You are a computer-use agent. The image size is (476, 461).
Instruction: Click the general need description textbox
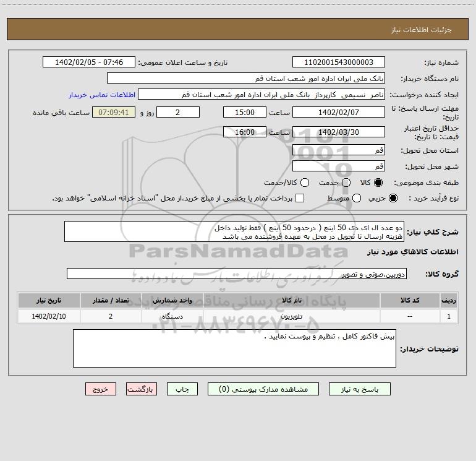click(x=234, y=231)
